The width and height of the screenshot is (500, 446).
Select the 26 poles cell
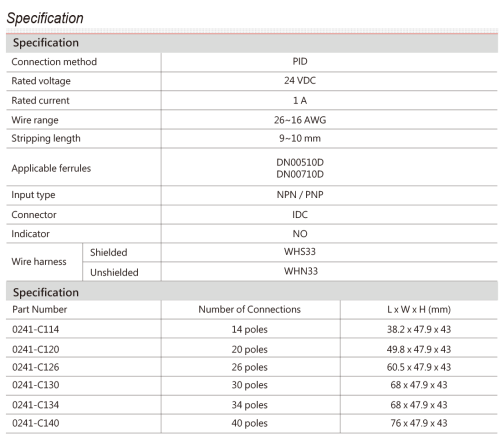[249, 367]
